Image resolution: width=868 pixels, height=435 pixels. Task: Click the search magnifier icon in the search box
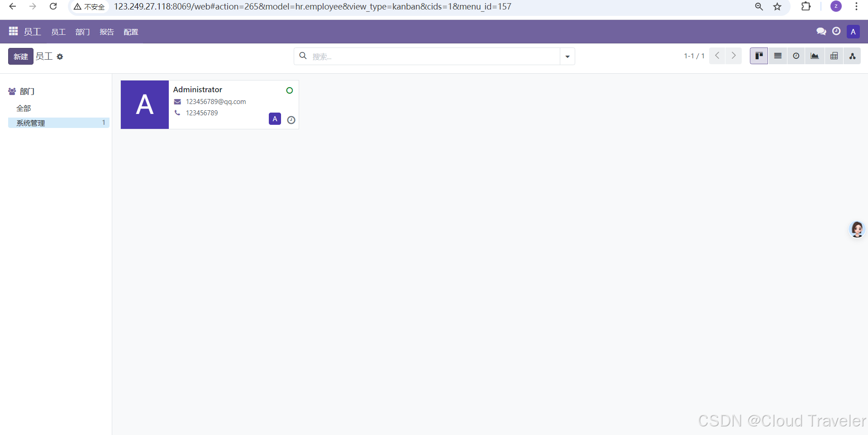coord(303,56)
